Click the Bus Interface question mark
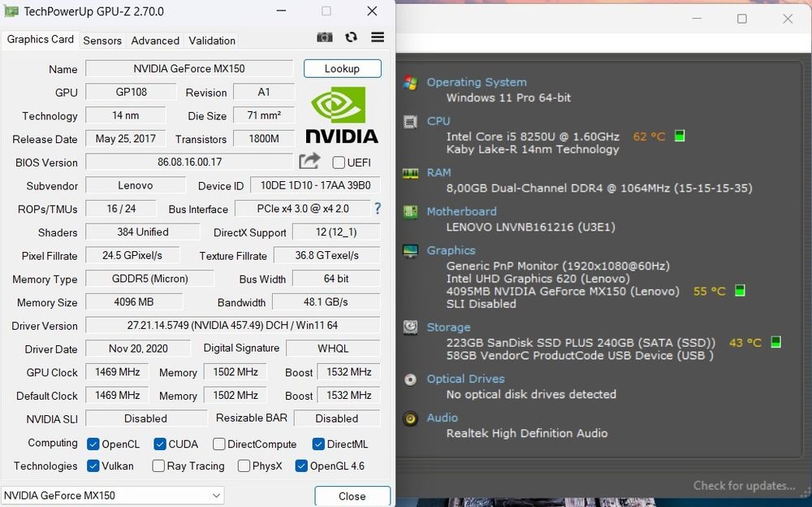Image resolution: width=812 pixels, height=507 pixels. click(x=378, y=208)
